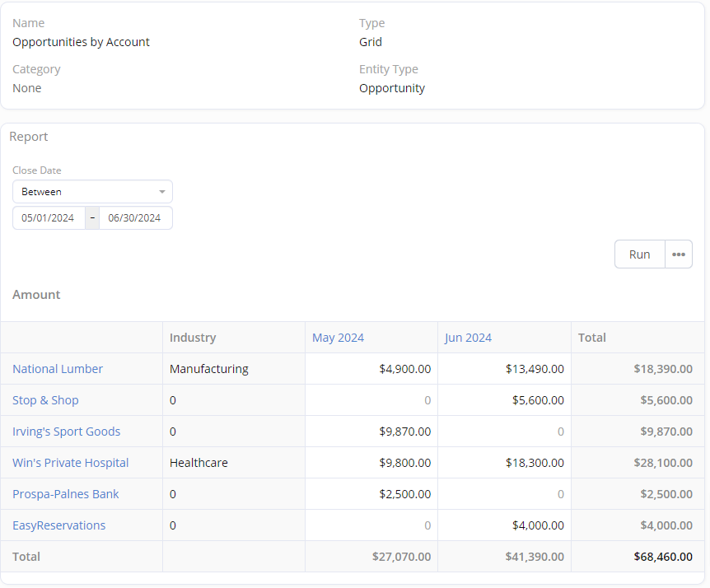
Task: Click National Lumber's $13,490.00 June amount
Action: point(535,369)
